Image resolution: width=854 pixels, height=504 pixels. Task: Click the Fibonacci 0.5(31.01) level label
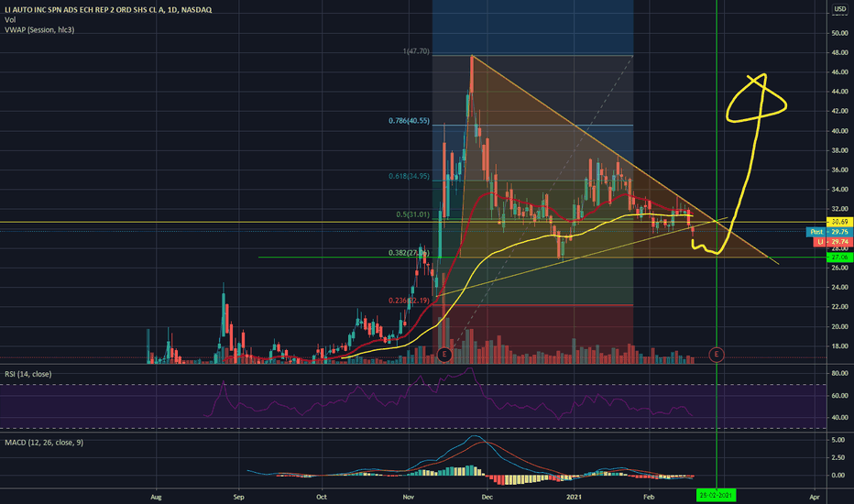tap(413, 214)
